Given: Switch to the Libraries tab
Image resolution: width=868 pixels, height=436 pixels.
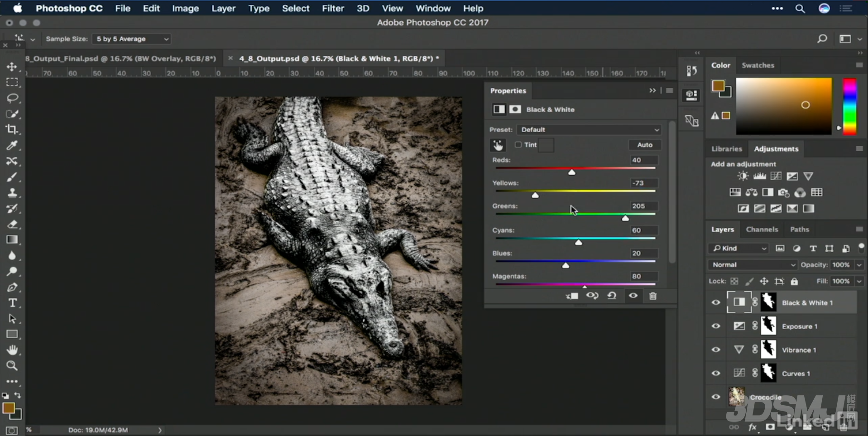Looking at the screenshot, I should [x=726, y=149].
